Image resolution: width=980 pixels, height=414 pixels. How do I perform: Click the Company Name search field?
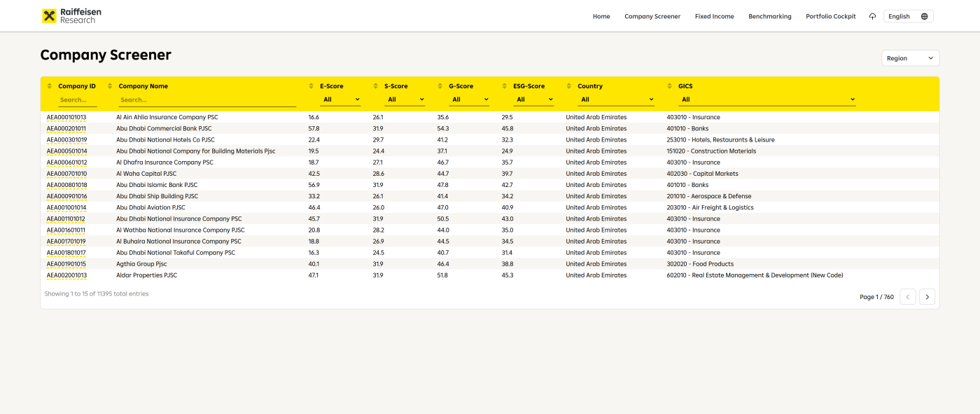point(207,99)
